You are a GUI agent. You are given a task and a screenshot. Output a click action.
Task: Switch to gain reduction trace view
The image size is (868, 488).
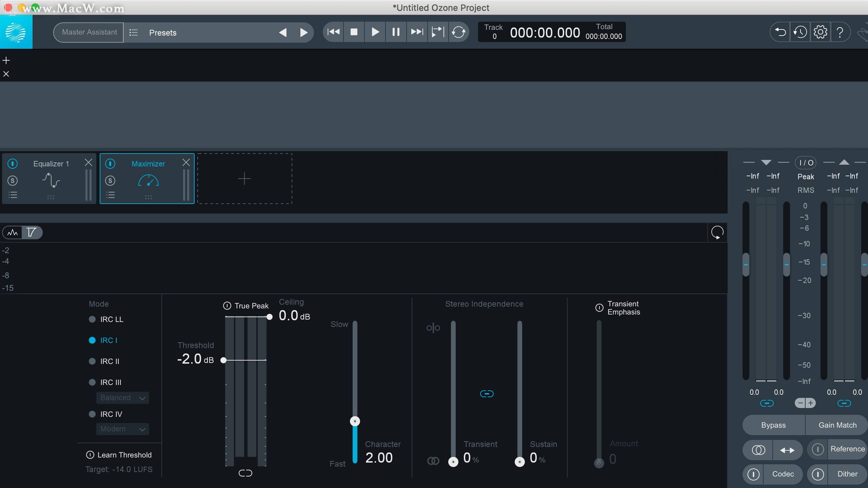point(32,232)
